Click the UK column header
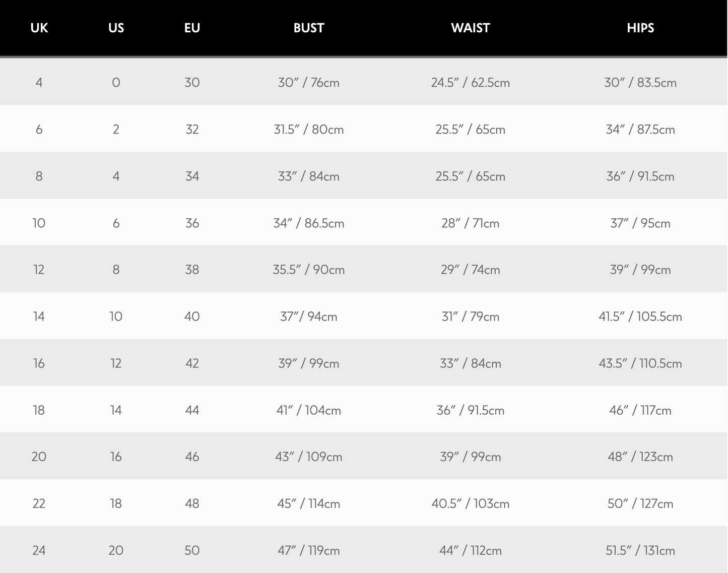The image size is (728, 573). (x=39, y=28)
